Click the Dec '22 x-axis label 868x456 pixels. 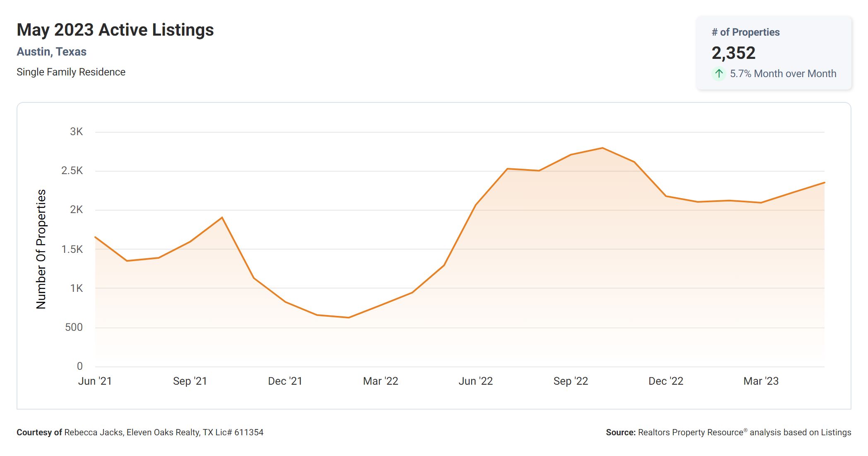click(x=665, y=381)
